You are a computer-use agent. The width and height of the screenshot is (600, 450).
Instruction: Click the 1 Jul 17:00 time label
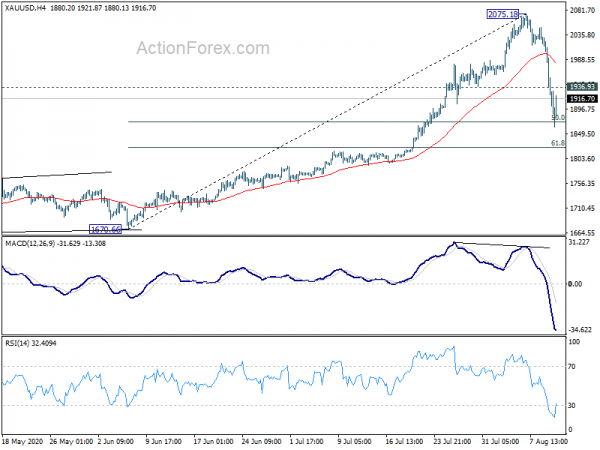308,441
